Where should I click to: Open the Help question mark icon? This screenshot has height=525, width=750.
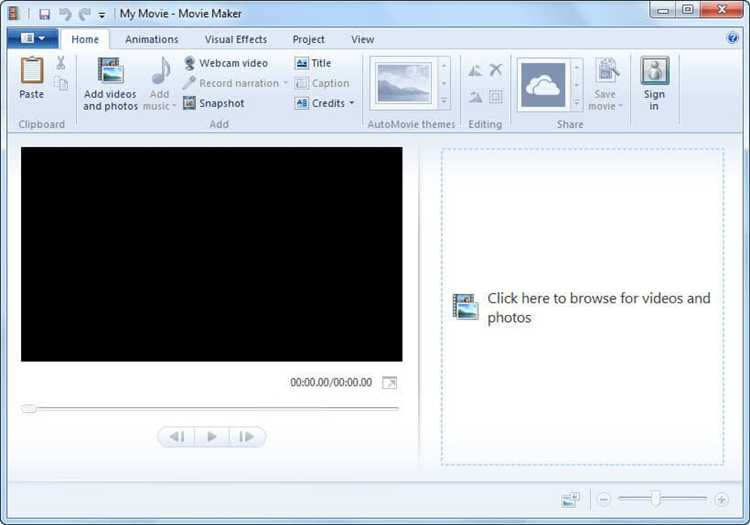point(732,38)
